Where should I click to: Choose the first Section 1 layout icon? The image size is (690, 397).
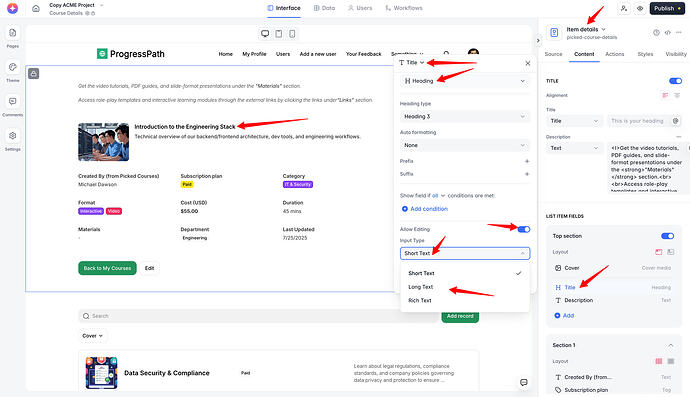coord(659,361)
